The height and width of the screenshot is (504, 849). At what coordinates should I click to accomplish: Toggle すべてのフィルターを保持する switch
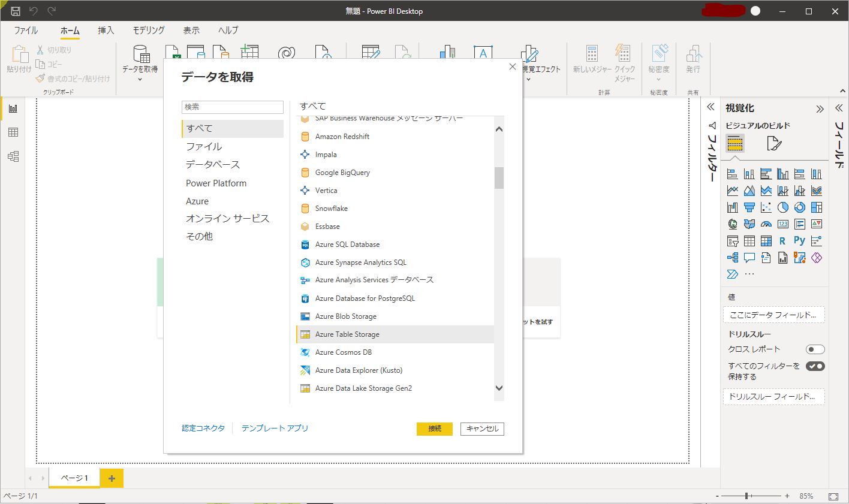pos(815,366)
